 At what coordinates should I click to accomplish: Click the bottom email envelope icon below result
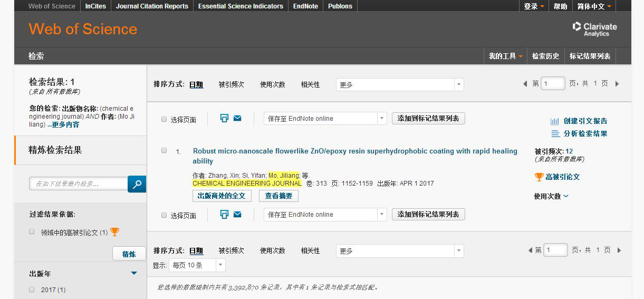point(237,214)
